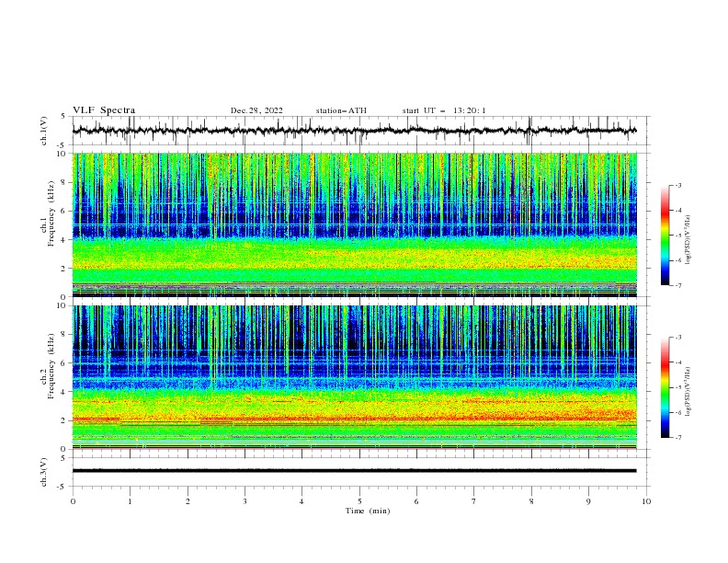This screenshot has height=563, width=728.
Task: Click the ch.2 PSD color bar
Action: tap(665, 387)
